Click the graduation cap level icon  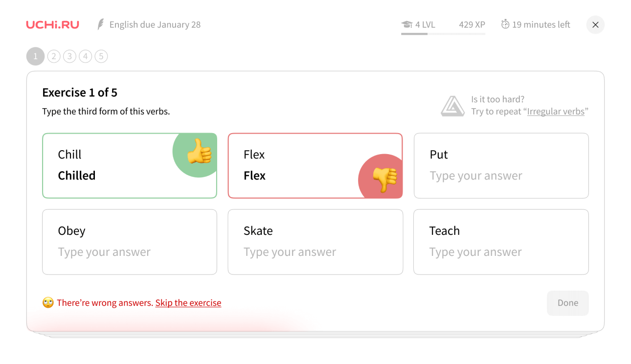(406, 24)
